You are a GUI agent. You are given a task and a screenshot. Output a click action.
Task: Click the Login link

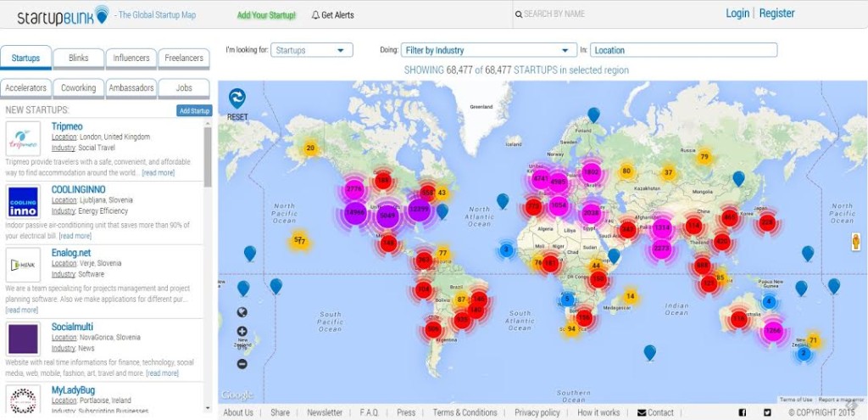coord(737,14)
